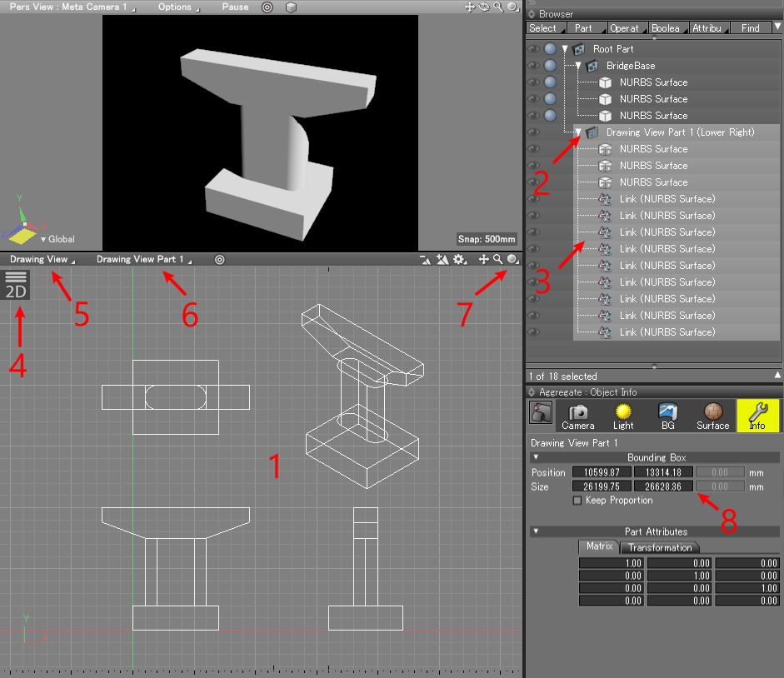Click the gear settings icon in Drawing View header
The image size is (784, 678).
pyautogui.click(x=459, y=260)
